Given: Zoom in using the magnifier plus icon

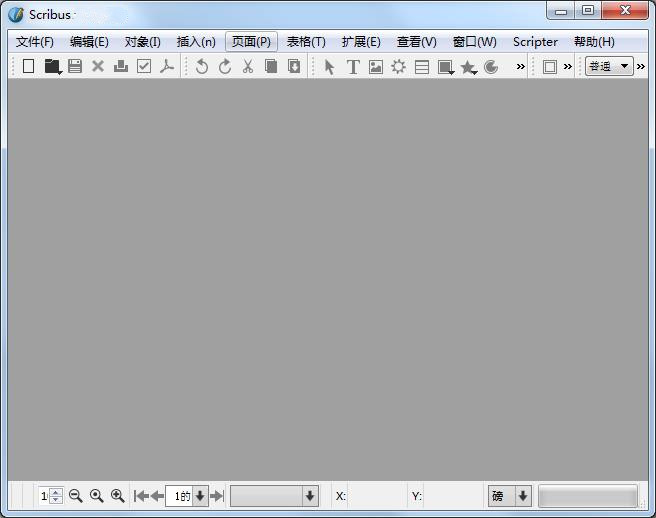Looking at the screenshot, I should 118,496.
